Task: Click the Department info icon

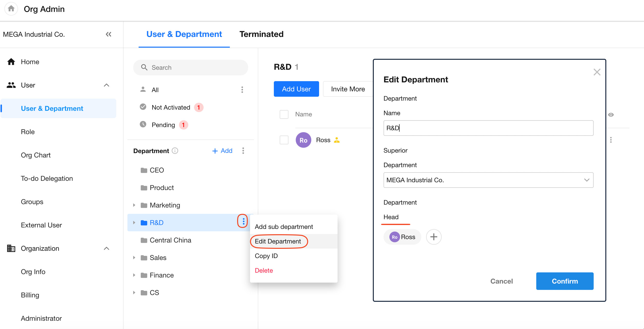Action: pyautogui.click(x=175, y=151)
